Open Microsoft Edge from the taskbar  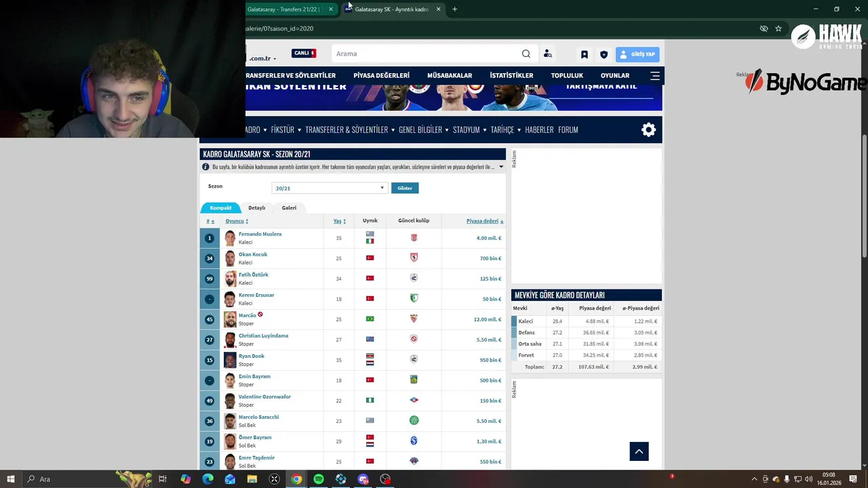[208, 479]
